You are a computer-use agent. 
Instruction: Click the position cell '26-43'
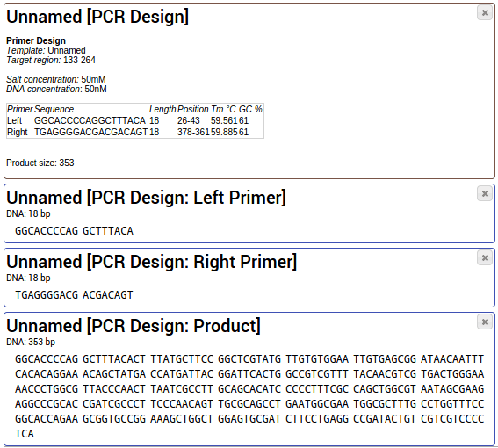click(x=189, y=120)
